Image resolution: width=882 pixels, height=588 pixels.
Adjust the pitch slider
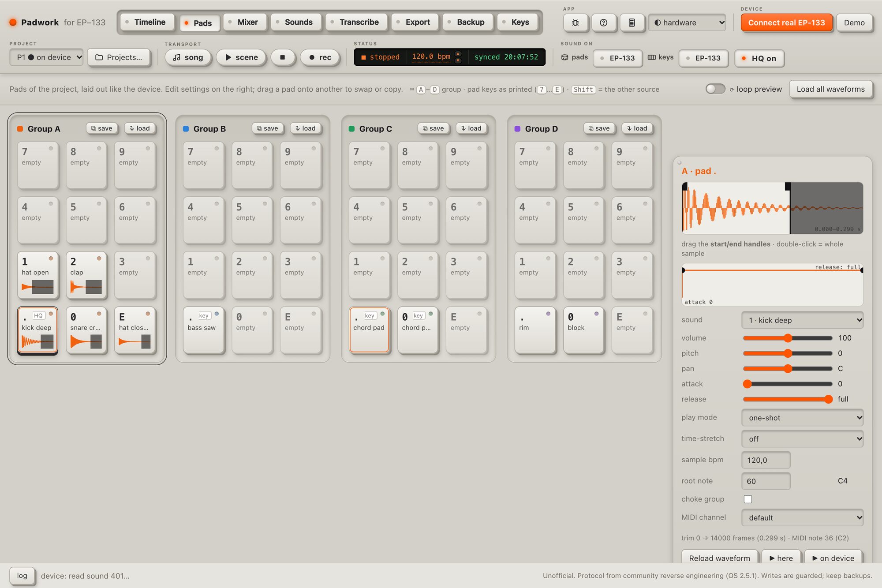(x=788, y=353)
